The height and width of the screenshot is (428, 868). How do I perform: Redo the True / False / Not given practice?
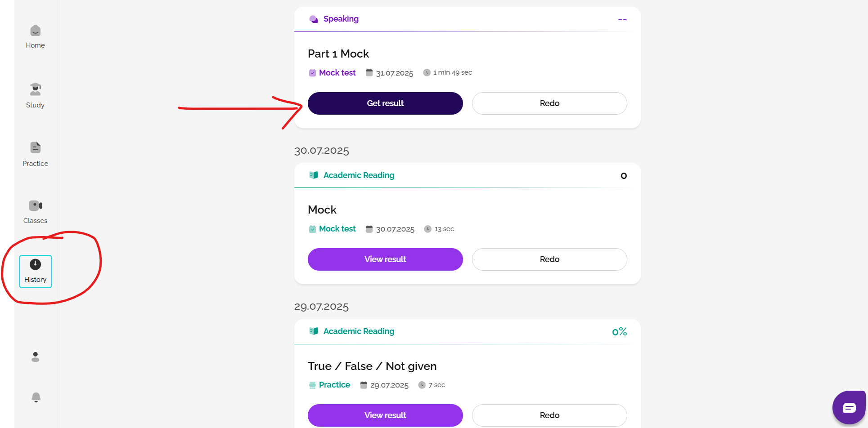(549, 415)
